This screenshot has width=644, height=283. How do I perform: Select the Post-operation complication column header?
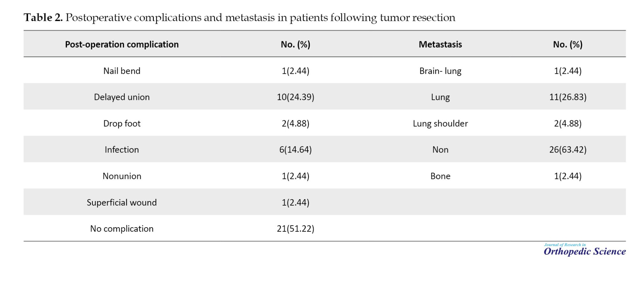[x=122, y=44]
